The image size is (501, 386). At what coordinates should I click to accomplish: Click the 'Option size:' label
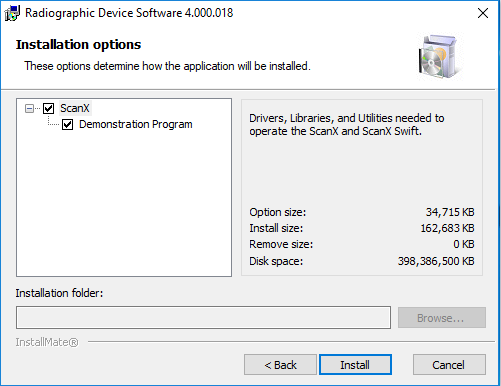pos(278,212)
